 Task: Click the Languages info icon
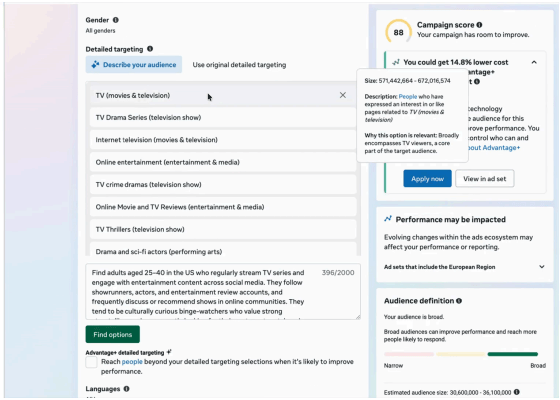pyautogui.click(x=126, y=389)
